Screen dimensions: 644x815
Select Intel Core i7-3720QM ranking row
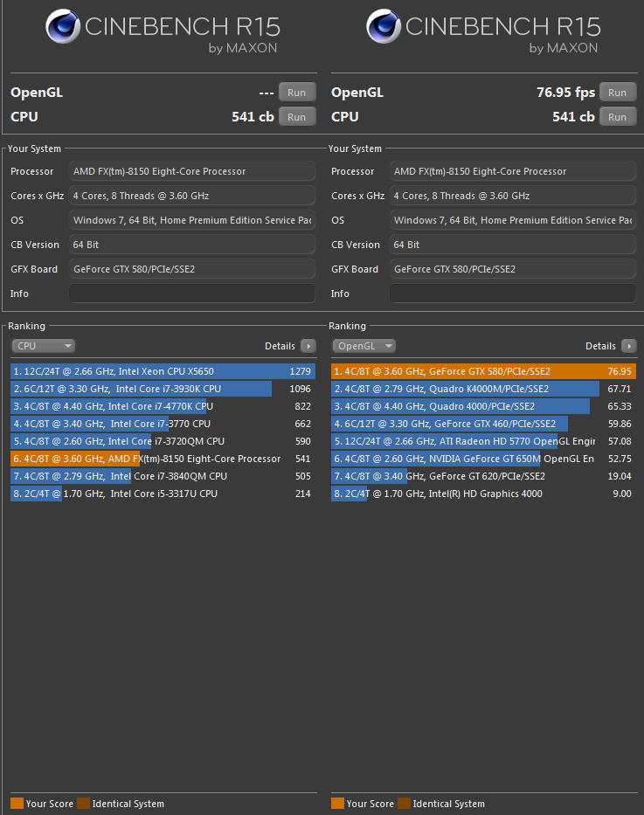click(x=163, y=441)
